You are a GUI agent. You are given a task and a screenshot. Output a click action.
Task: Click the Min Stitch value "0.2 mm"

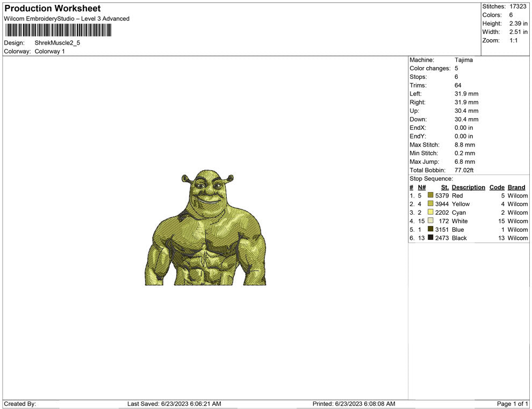(465, 153)
